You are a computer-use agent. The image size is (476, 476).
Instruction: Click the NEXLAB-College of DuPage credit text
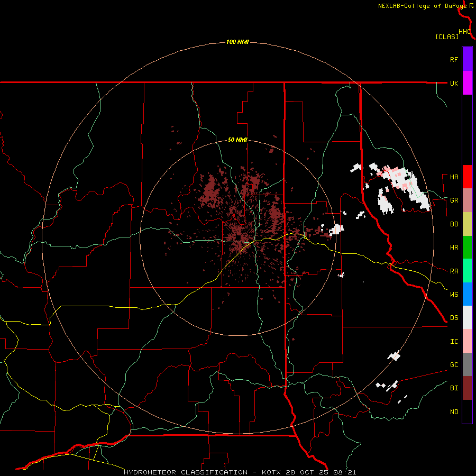(x=422, y=6)
